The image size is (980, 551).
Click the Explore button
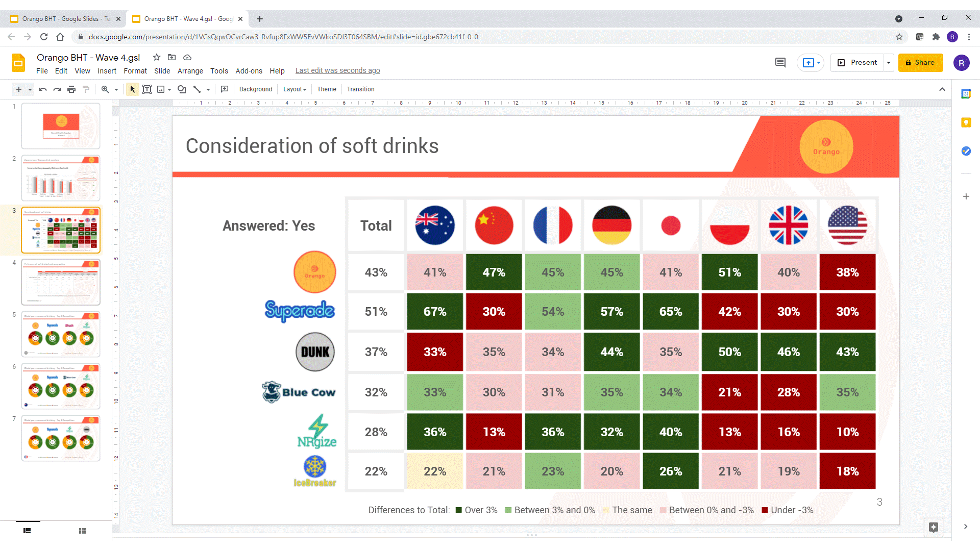pyautogui.click(x=934, y=528)
